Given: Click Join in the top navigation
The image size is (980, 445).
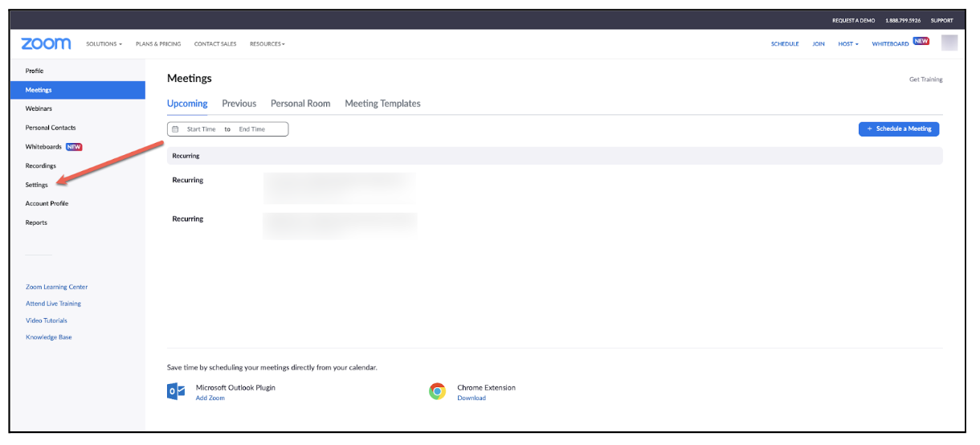Looking at the screenshot, I should pos(818,44).
